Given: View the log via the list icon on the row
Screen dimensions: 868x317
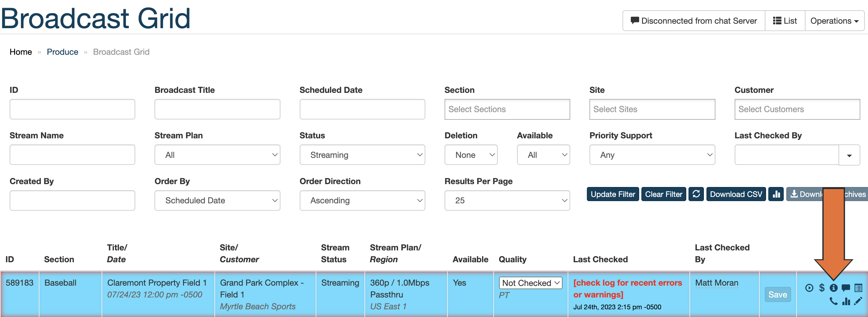Looking at the screenshot, I should [858, 288].
